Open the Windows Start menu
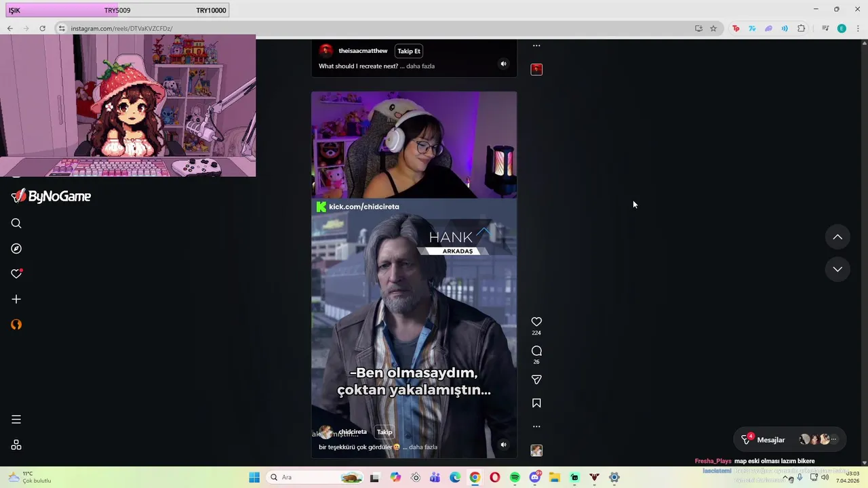This screenshot has height=488, width=868. coord(254,477)
